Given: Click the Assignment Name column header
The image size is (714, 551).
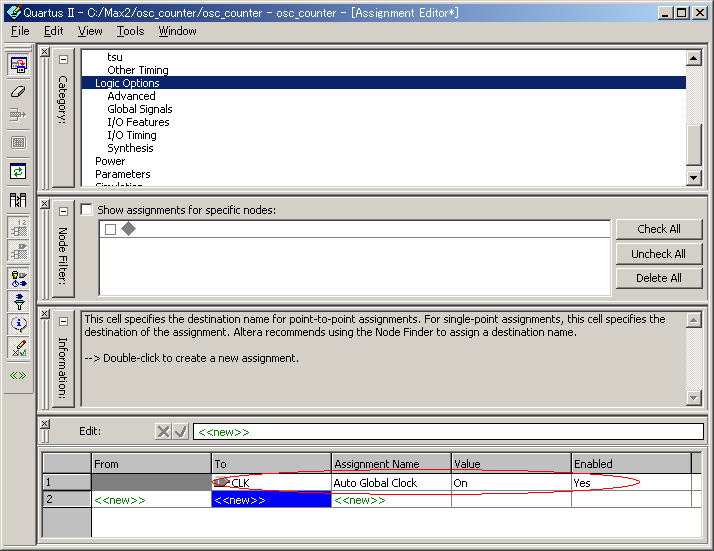Looking at the screenshot, I should click(391, 464).
